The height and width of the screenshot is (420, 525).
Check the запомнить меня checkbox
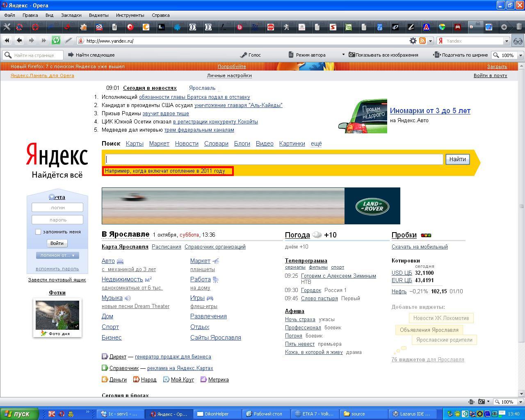point(38,232)
